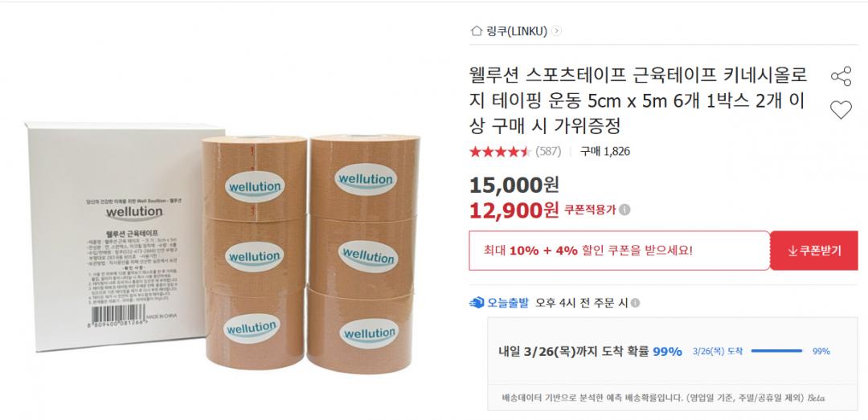
Task: Open info icon after 오후 4시 전 주문 시
Action: coord(635,303)
